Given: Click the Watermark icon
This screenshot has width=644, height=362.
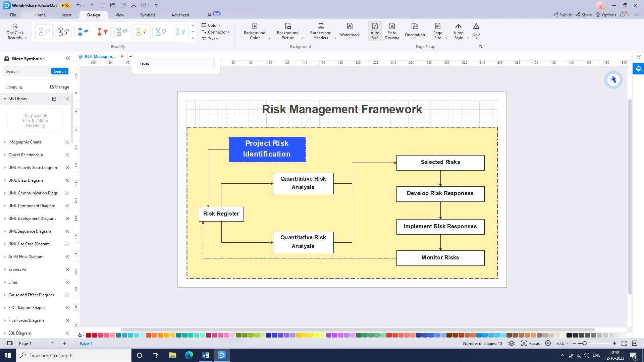Looking at the screenshot, I should (x=350, y=26).
